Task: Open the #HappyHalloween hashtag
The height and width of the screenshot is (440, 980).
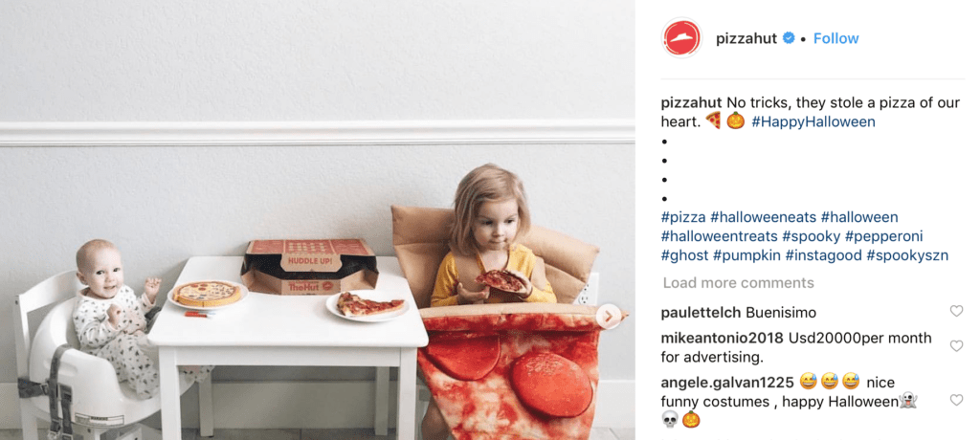Action: coord(813,121)
